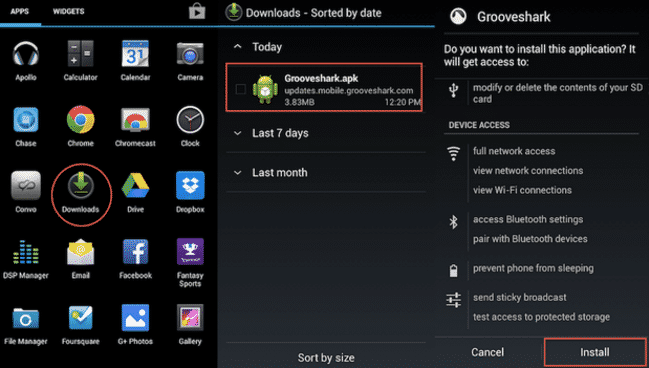Tap the Wi-Fi permission icon

pos(454,154)
